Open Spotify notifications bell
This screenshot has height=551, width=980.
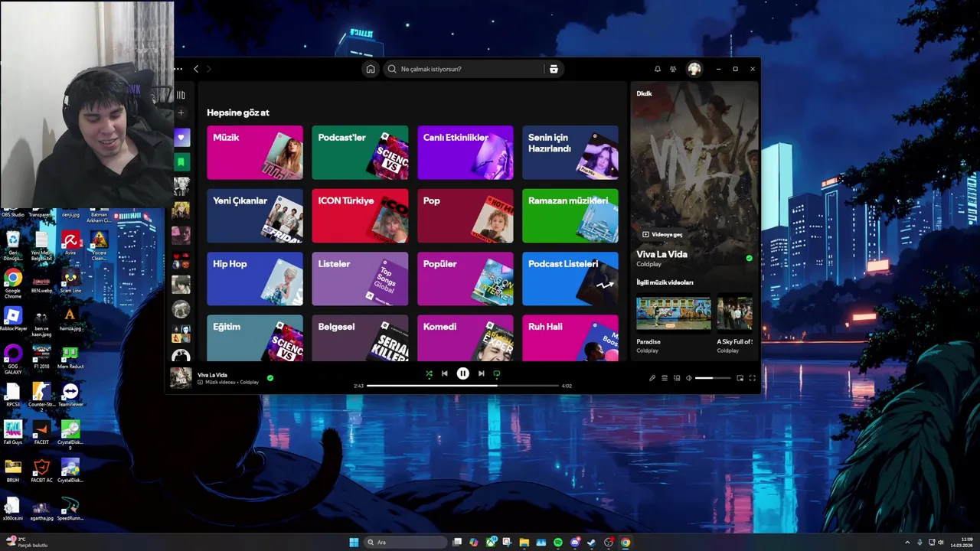(x=657, y=69)
